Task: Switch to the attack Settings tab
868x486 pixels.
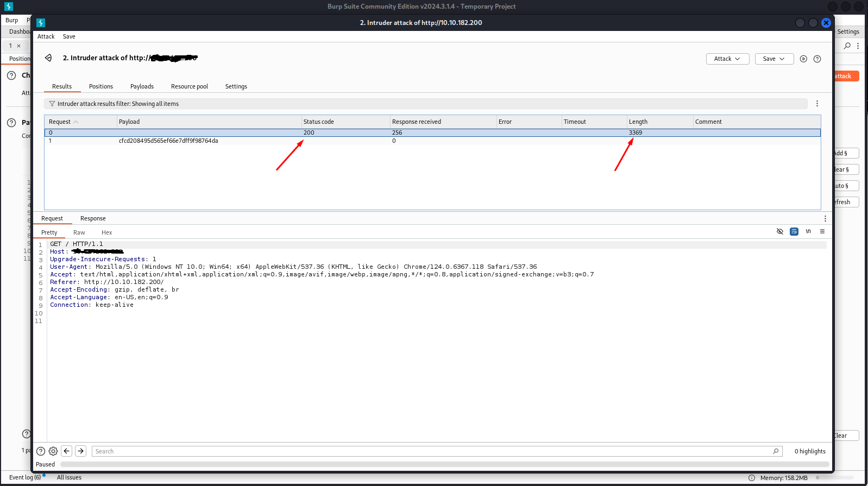Action: 236,86
